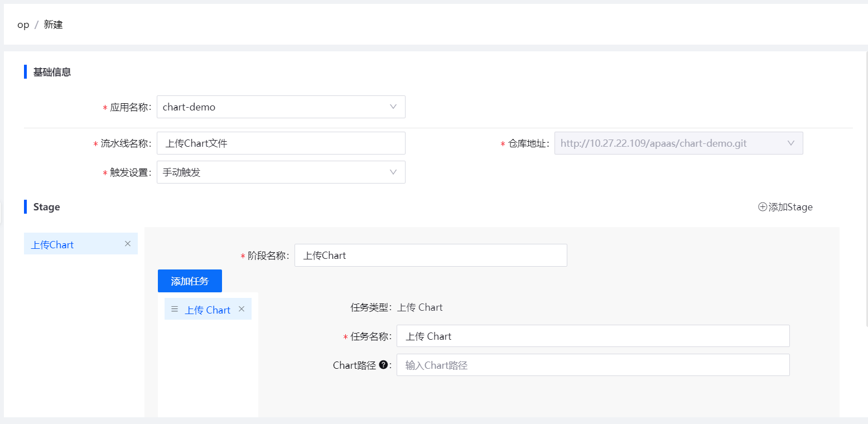This screenshot has width=868, height=424.
Task: Open the 应用名称 dropdown showing chart-demo
Action: pyautogui.click(x=281, y=107)
